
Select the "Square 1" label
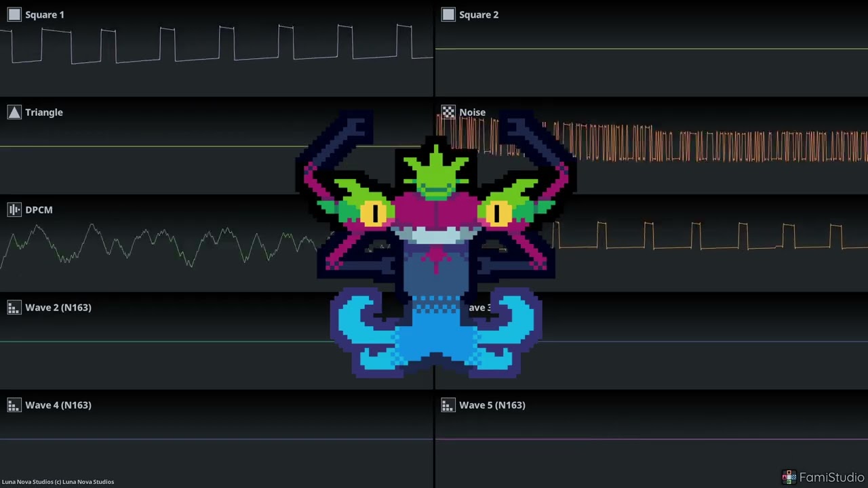[x=45, y=15]
